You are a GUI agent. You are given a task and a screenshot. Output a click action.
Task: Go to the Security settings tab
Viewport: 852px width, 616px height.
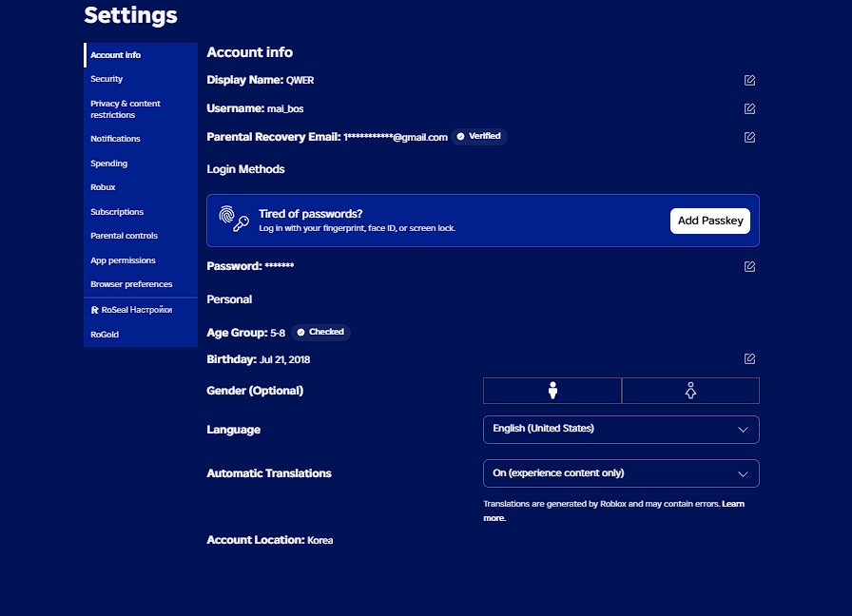coord(141,79)
